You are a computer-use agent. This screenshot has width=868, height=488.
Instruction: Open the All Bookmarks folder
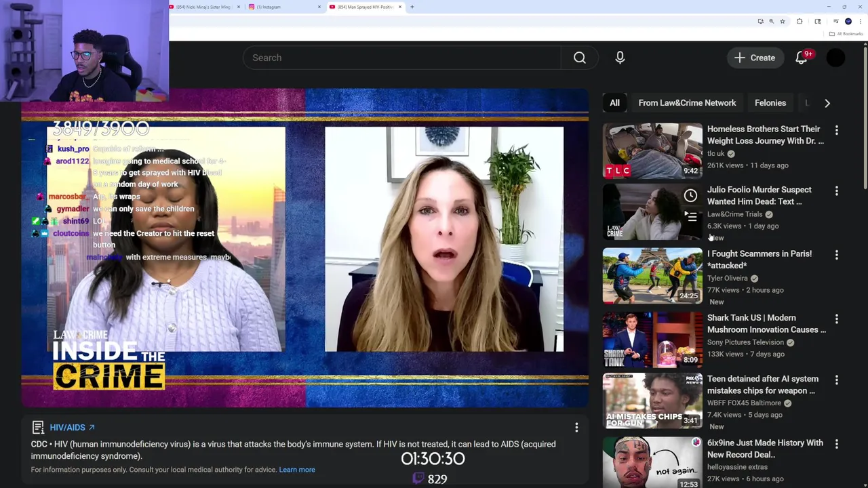click(846, 34)
